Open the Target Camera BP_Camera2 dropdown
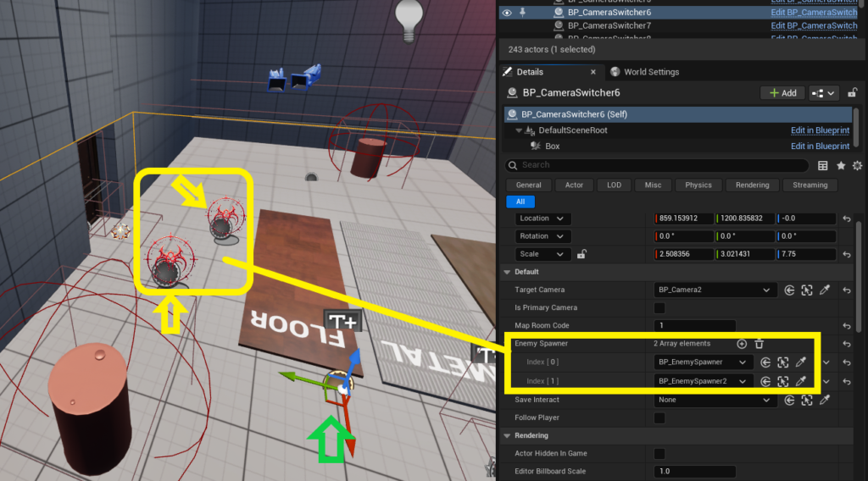This screenshot has height=481, width=868. click(715, 290)
